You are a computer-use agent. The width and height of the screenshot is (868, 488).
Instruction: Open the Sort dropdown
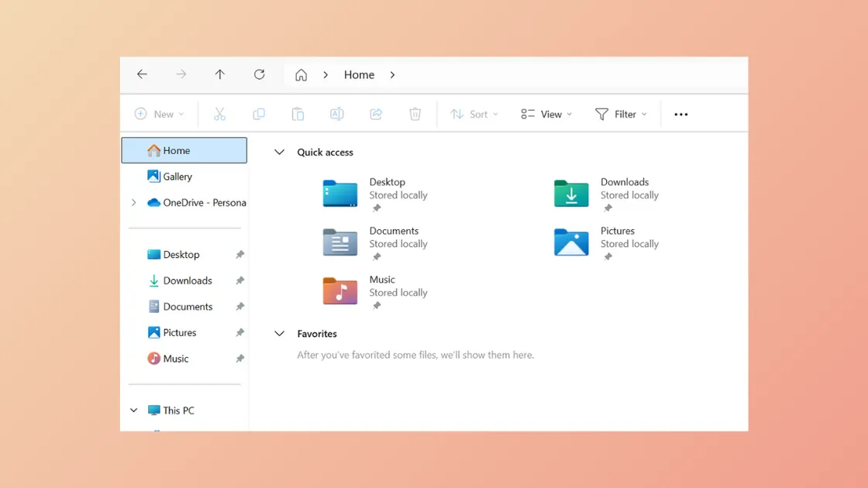[x=474, y=113]
